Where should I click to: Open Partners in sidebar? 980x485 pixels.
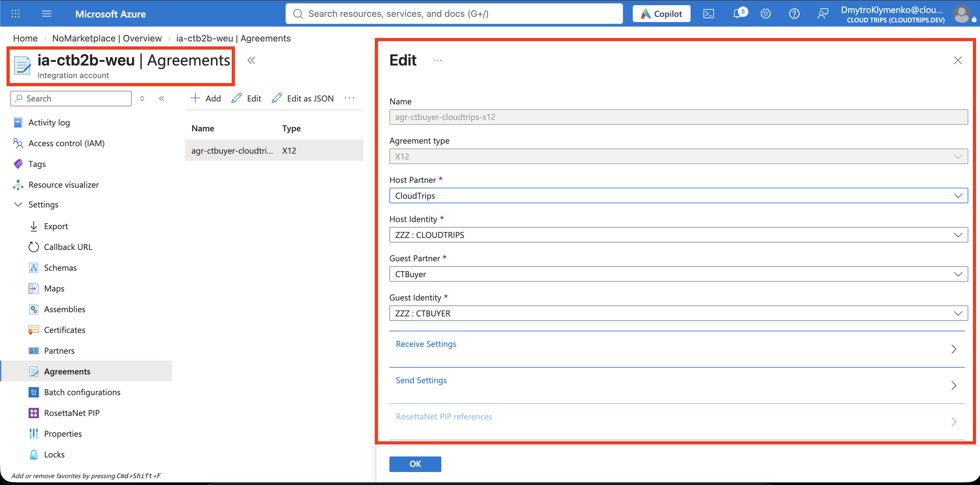tap(59, 350)
